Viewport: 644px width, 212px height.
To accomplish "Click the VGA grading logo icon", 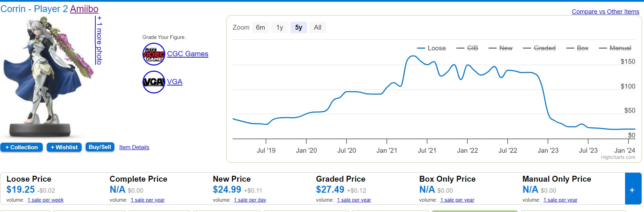I will [154, 82].
